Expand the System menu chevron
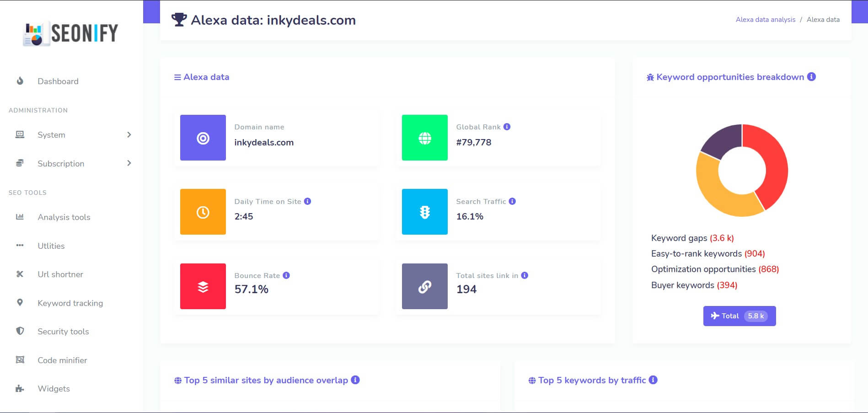This screenshot has height=413, width=868. (129, 134)
